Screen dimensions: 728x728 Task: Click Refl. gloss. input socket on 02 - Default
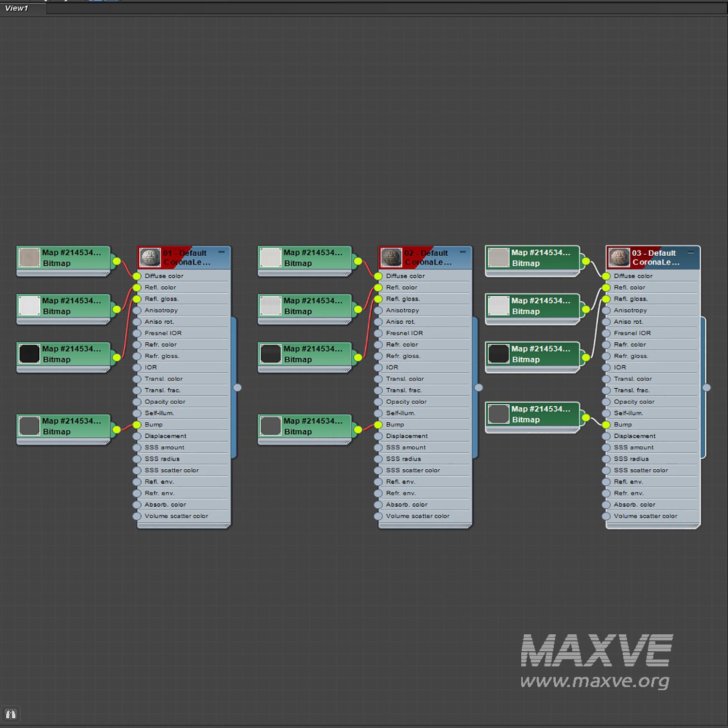tap(378, 299)
